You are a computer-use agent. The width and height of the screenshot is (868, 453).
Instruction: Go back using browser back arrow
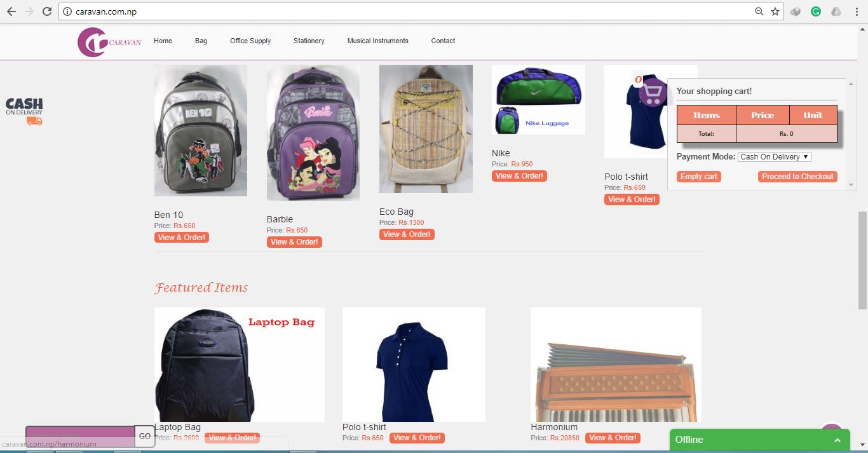click(11, 11)
